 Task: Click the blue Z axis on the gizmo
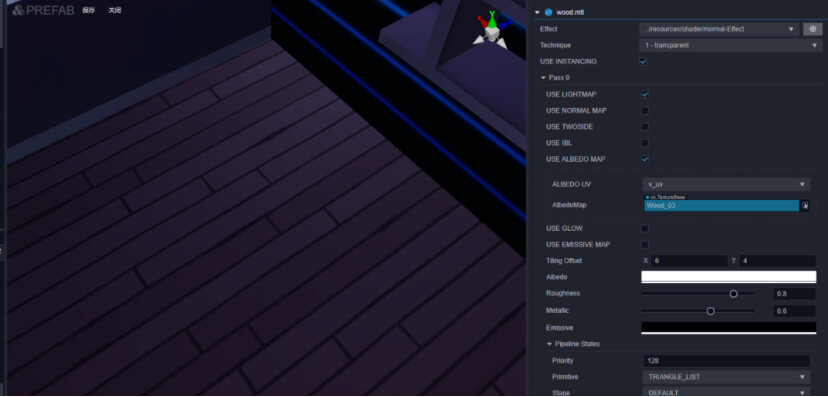(504, 24)
